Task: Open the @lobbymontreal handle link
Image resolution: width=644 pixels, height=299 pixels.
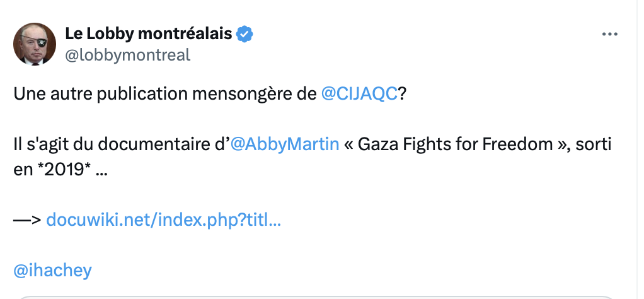Action: (128, 55)
